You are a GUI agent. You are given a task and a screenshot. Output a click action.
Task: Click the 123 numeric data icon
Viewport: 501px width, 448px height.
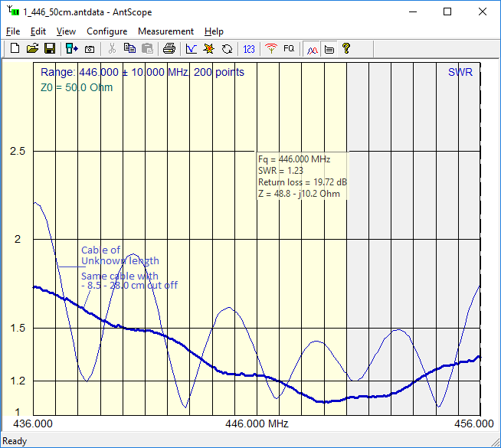[249, 48]
